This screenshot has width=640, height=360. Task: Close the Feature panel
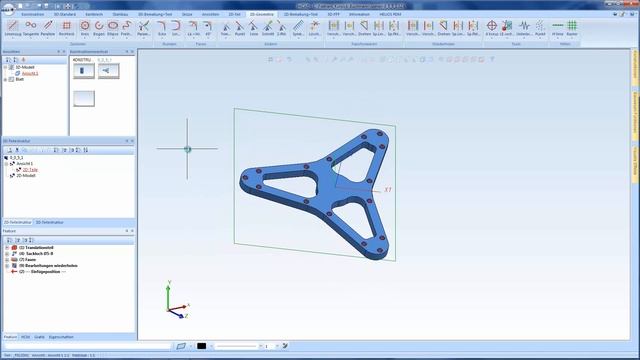tap(132, 231)
